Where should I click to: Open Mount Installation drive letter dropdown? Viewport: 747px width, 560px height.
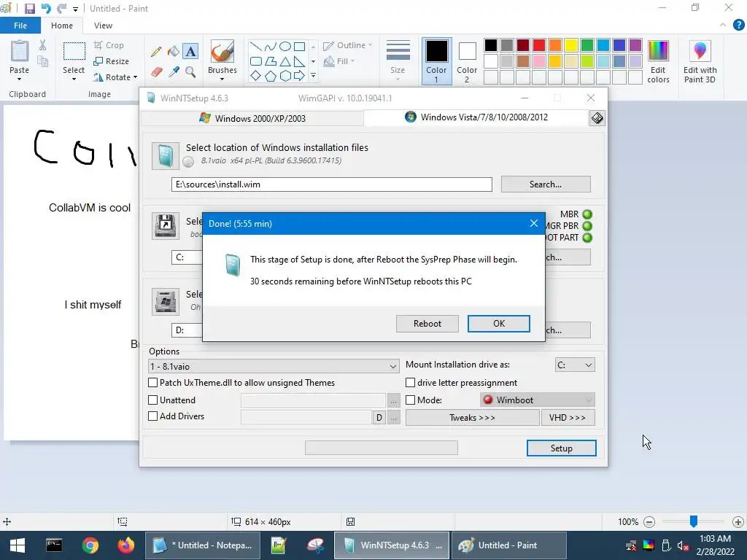tap(575, 365)
